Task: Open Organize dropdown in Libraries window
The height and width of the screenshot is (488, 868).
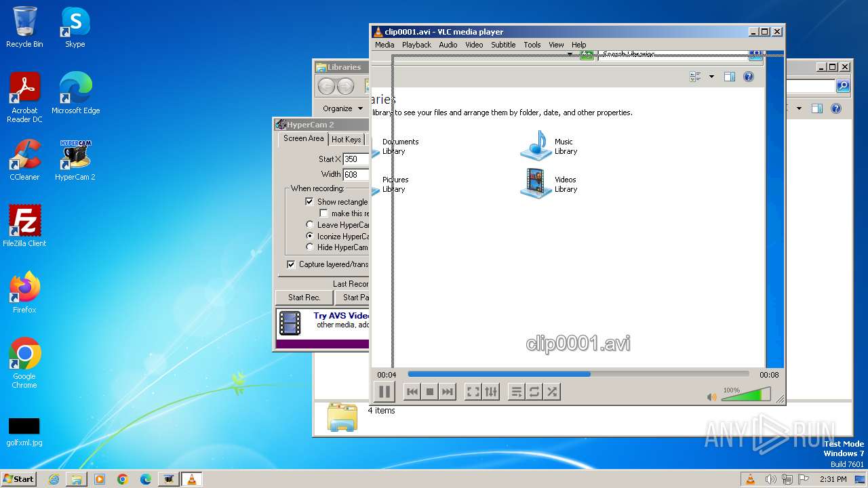Action: click(x=342, y=108)
